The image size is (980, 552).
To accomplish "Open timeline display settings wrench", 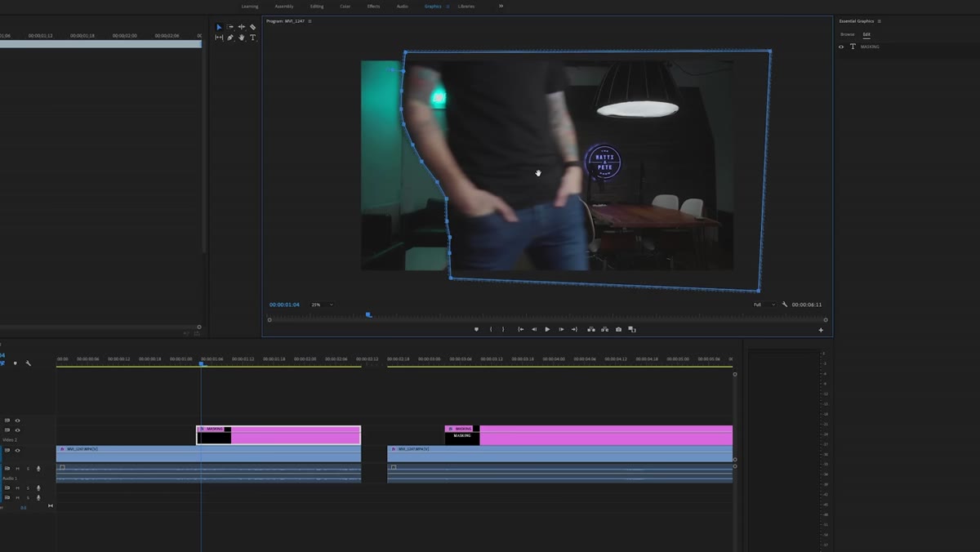I will pyautogui.click(x=28, y=363).
